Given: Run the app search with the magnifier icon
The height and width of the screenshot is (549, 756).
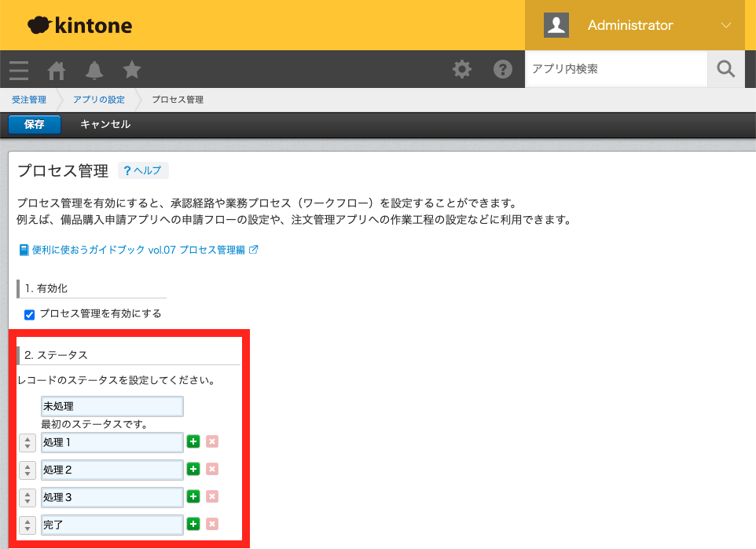Looking at the screenshot, I should pyautogui.click(x=725, y=69).
